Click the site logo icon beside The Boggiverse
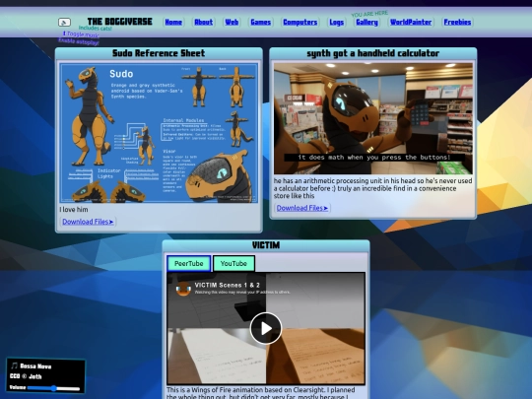This screenshot has width=532, height=399. (x=64, y=23)
